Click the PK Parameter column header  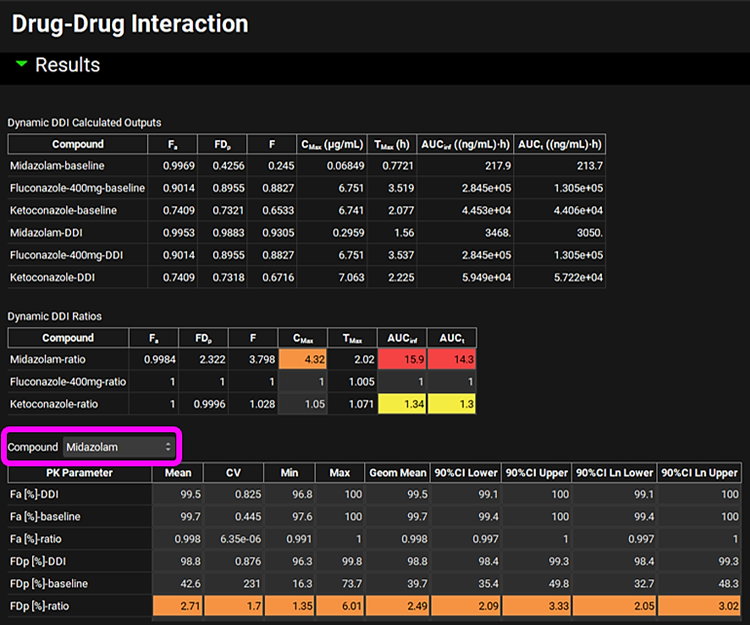pos(79,472)
